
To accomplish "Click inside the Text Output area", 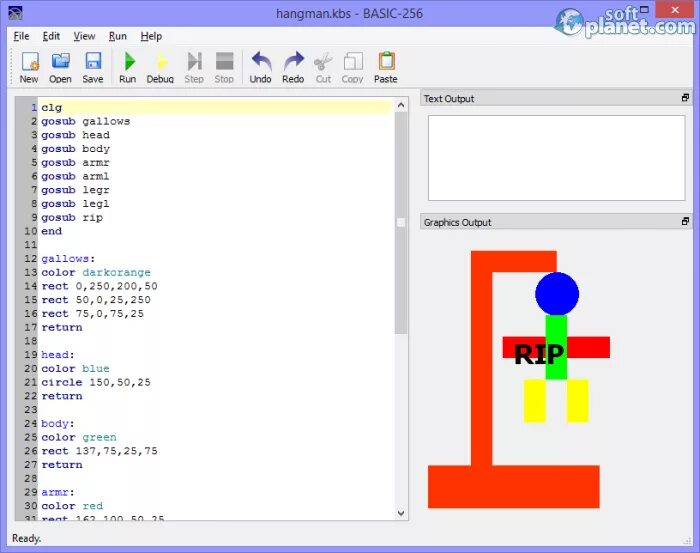I will (556, 158).
